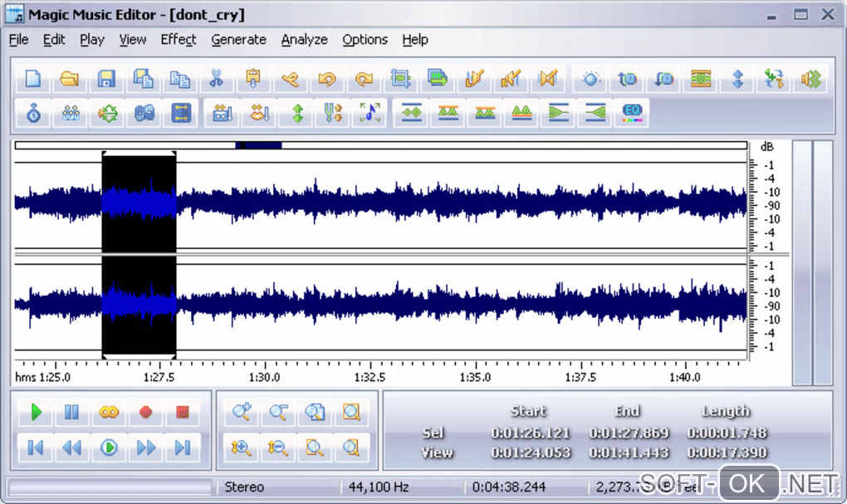Click the Save As floppy-with-document icon

point(143,79)
